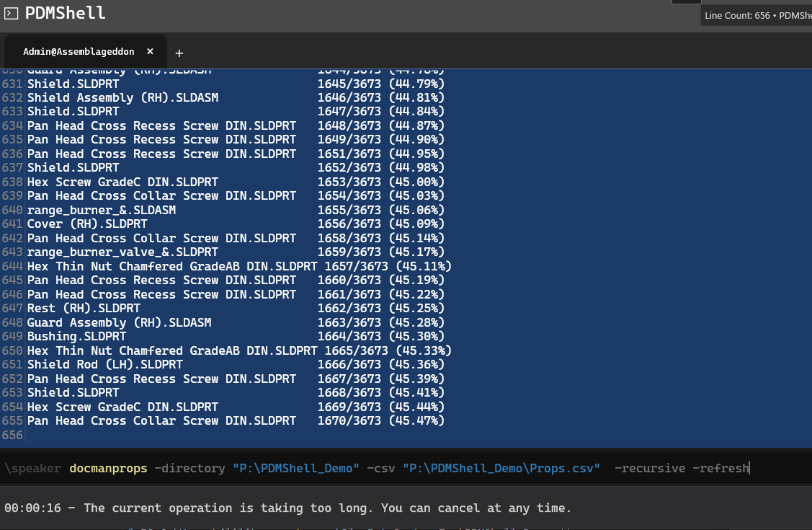Close the Admin@Assemblageddon tab
Viewport: 812px width, 530px height.
(151, 52)
